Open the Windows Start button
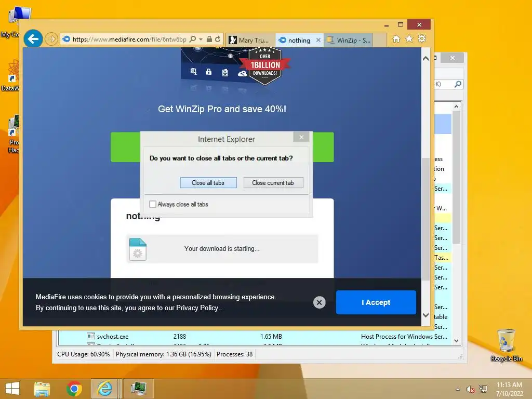This screenshot has width=532, height=399. coord(12,389)
